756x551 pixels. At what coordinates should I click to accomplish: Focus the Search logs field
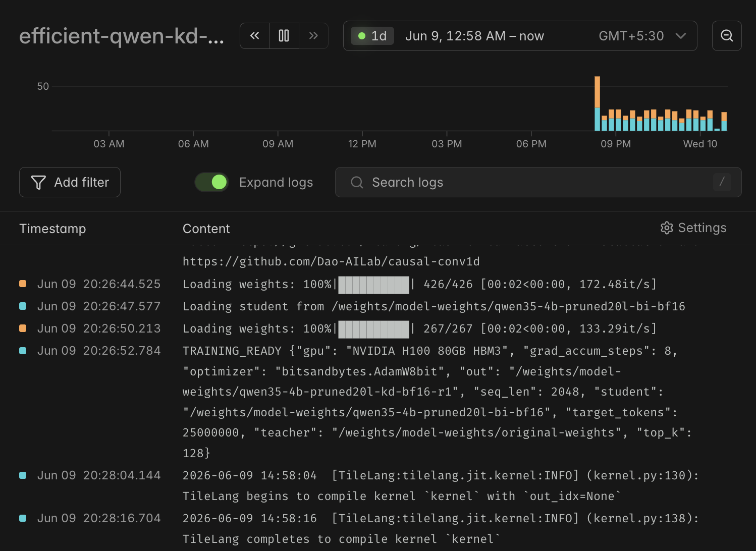(x=538, y=182)
